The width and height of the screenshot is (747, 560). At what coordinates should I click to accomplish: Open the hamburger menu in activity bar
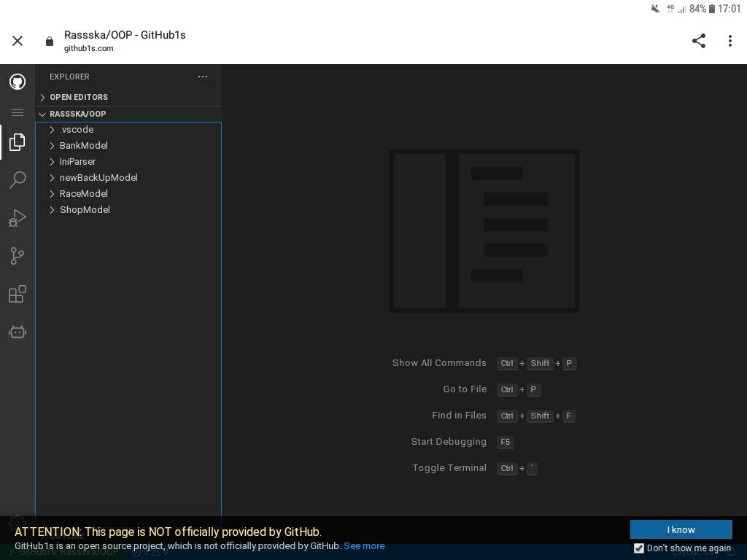[18, 112]
